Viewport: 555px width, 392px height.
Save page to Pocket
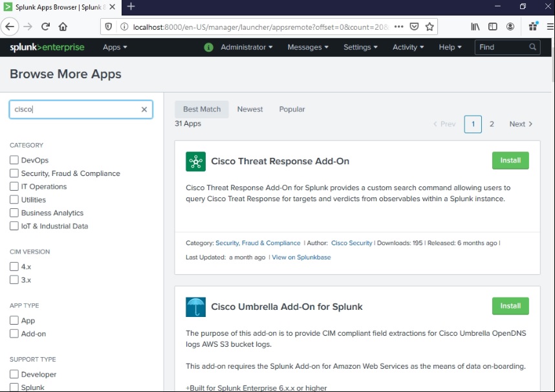click(414, 27)
